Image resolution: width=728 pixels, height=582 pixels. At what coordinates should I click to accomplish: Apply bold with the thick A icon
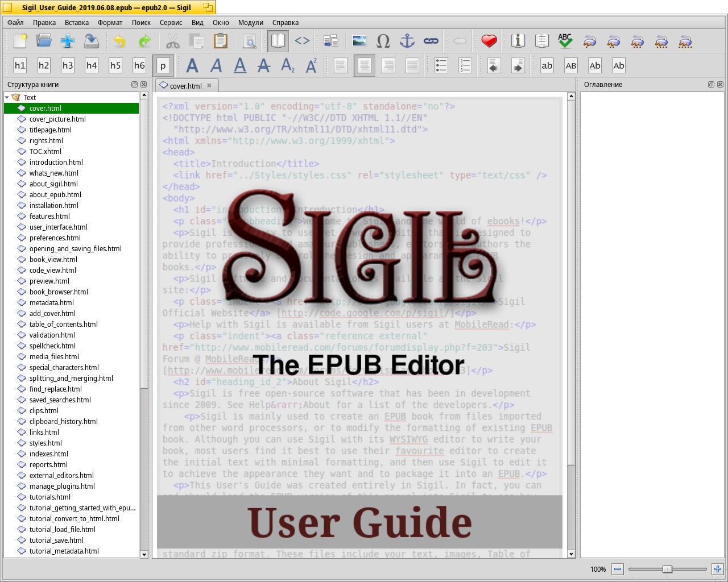click(192, 65)
